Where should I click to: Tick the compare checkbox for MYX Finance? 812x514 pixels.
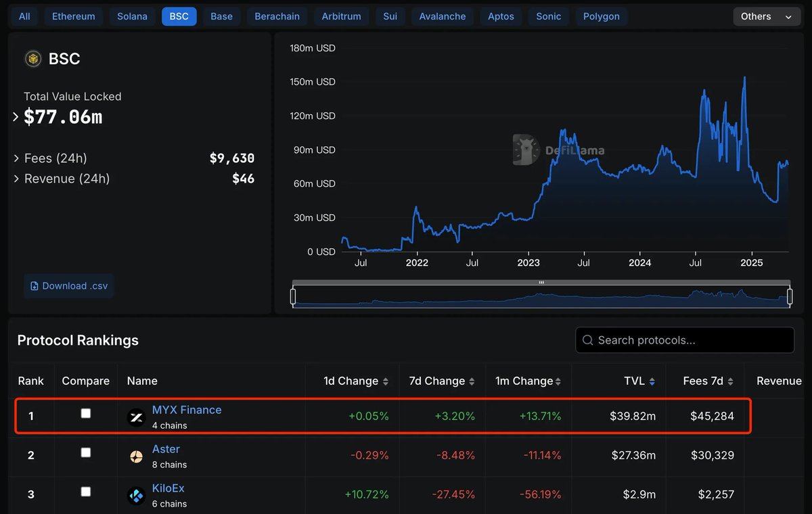coord(85,413)
